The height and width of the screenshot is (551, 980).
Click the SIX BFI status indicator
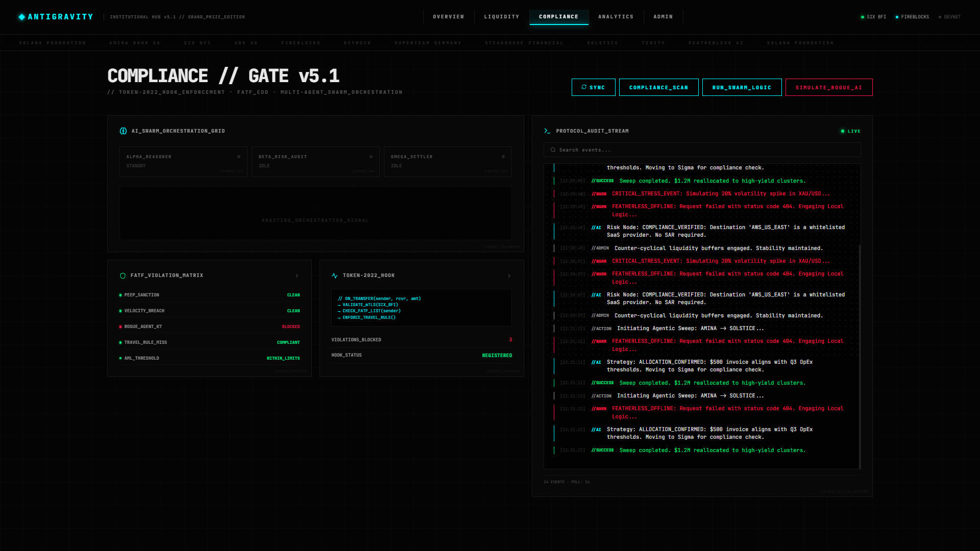click(x=873, y=17)
